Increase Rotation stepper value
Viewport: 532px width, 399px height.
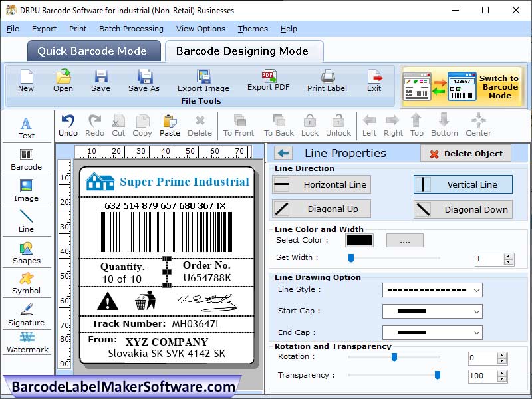coord(502,355)
